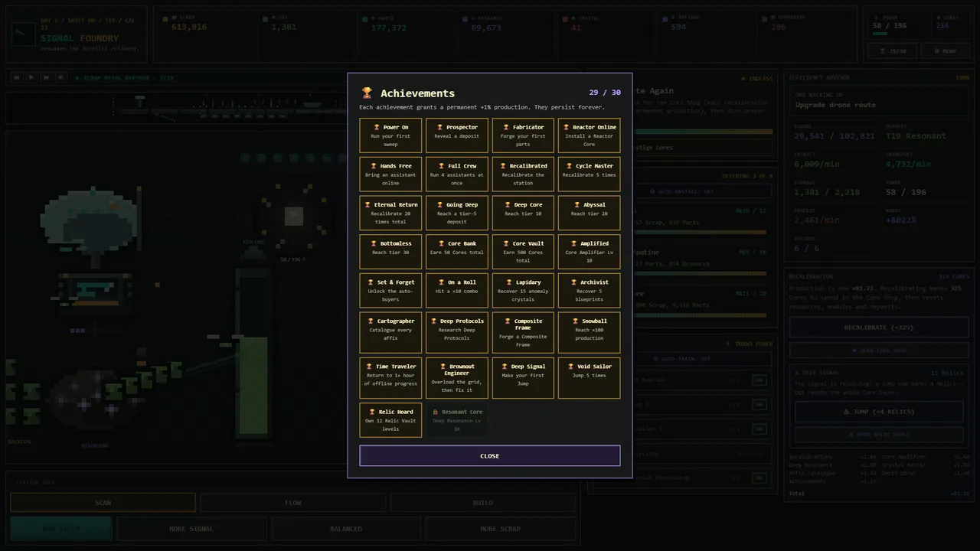This screenshot has width=980, height=551.
Task: Click the Fabricator achievement trophy icon
Action: (506, 127)
